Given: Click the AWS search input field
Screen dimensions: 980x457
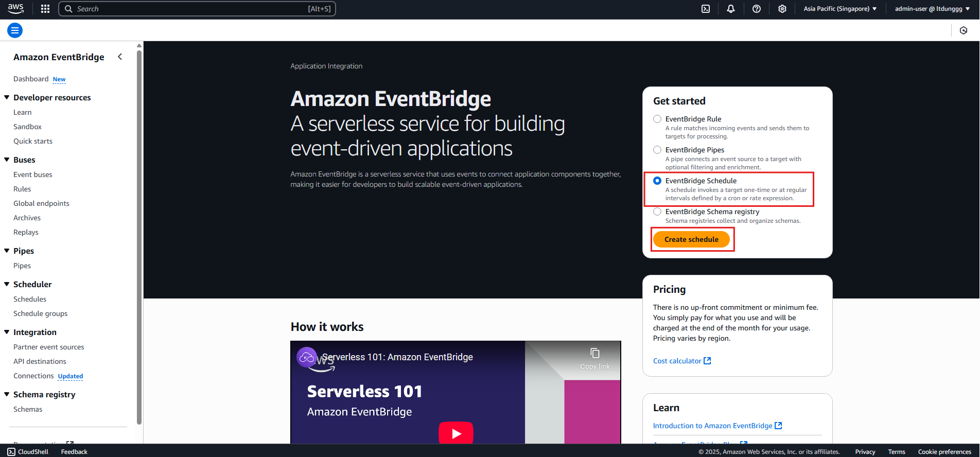Looking at the screenshot, I should [x=197, y=9].
